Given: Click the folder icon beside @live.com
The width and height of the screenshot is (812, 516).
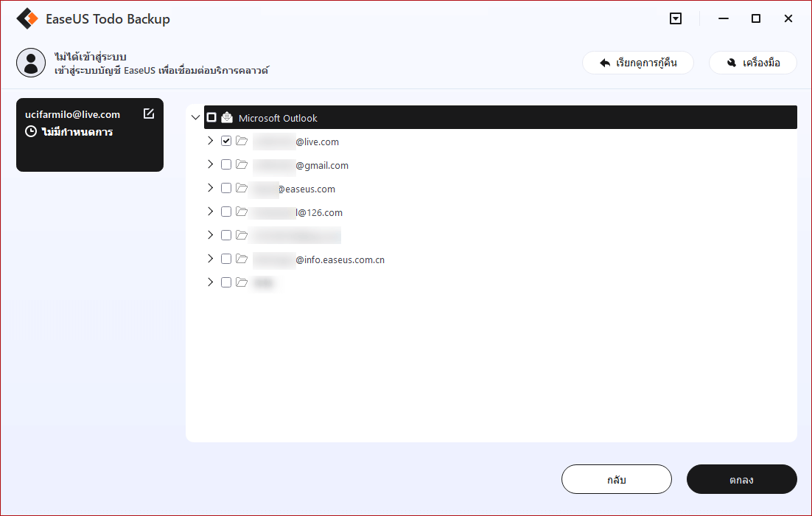Looking at the screenshot, I should tap(242, 141).
